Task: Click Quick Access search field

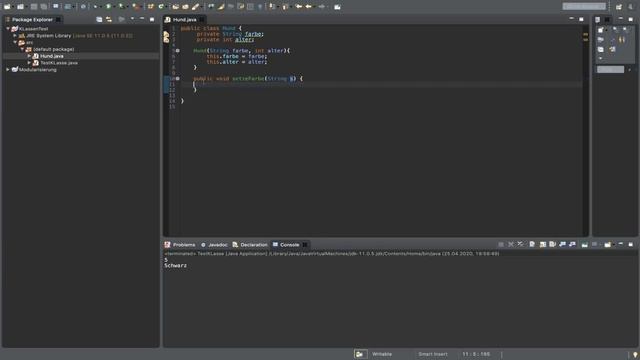Action: [584, 6]
